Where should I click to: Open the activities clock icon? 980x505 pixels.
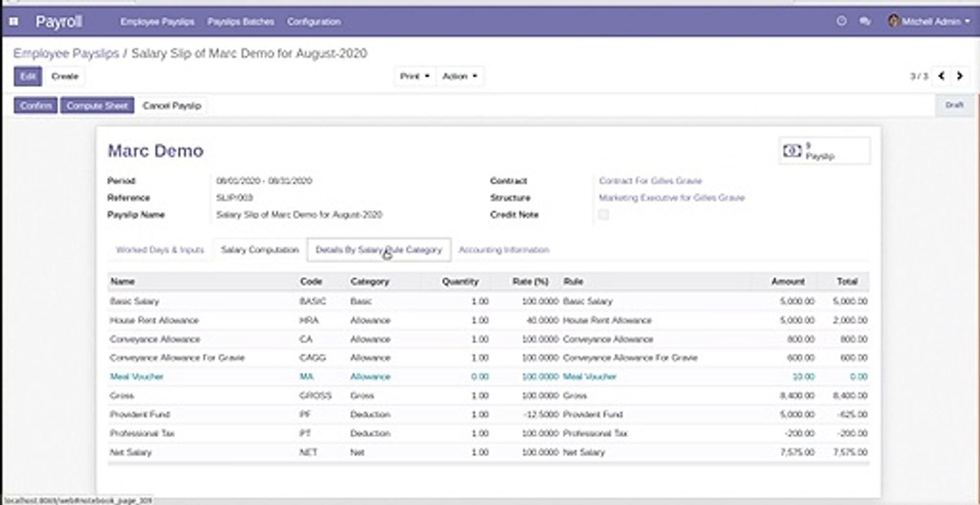coord(842,22)
